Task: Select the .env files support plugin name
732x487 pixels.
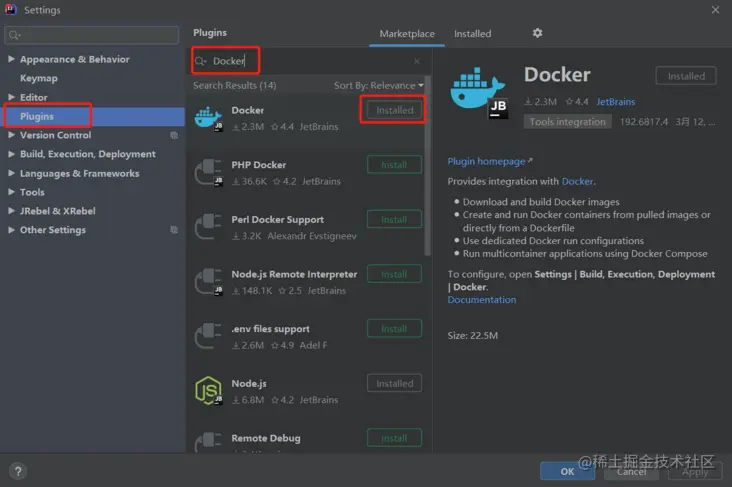Action: coord(270,329)
